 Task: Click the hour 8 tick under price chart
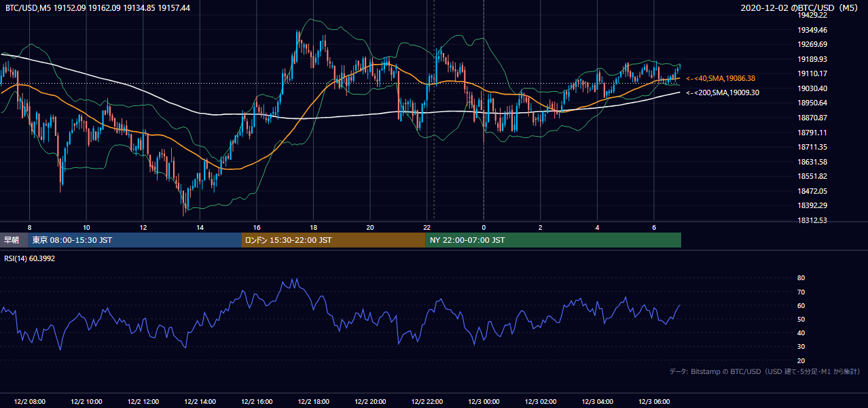point(29,227)
